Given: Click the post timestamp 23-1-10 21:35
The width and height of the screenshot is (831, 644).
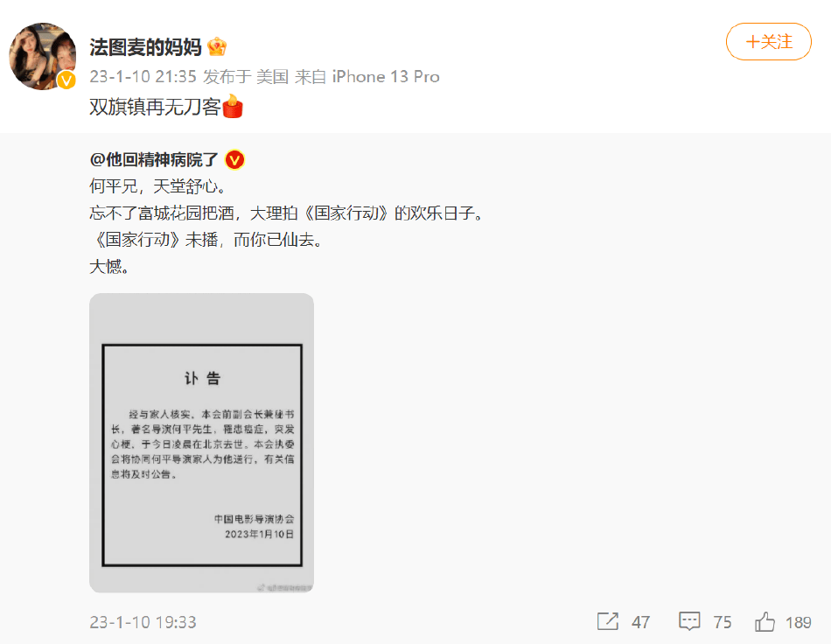Looking at the screenshot, I should pos(143,77).
